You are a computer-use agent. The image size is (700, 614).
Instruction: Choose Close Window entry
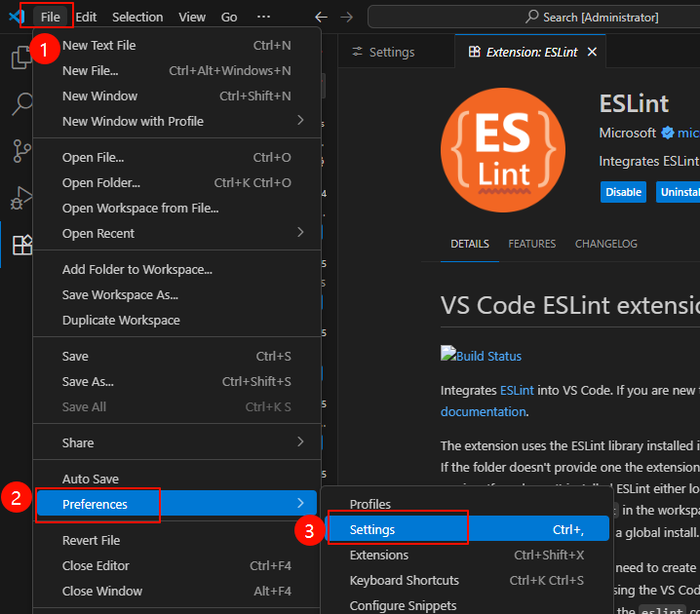(x=176, y=592)
